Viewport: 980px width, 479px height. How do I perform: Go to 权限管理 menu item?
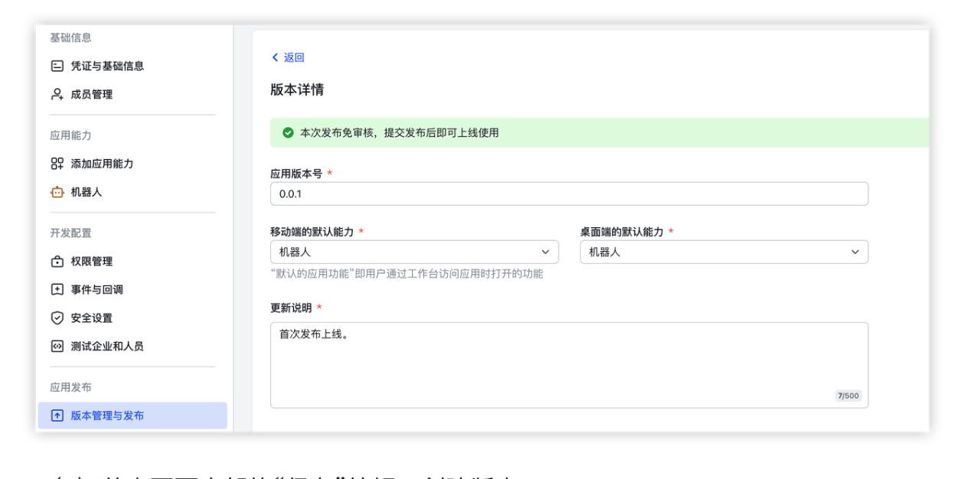click(92, 262)
